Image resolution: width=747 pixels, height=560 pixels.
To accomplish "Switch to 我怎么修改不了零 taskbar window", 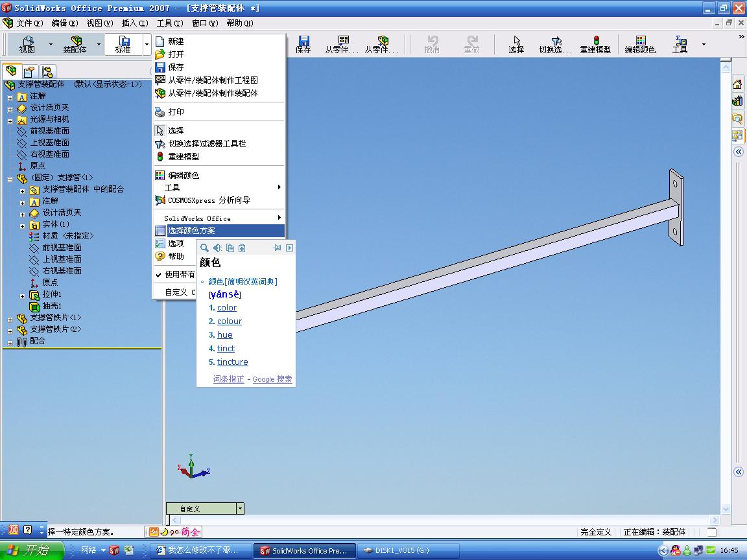I will coord(200,550).
